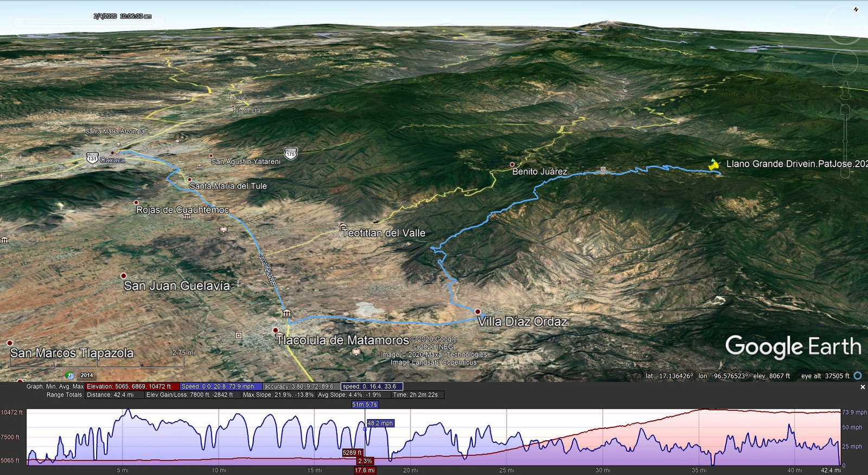
Task: Toggle the accuracy graph series
Action: 299,387
